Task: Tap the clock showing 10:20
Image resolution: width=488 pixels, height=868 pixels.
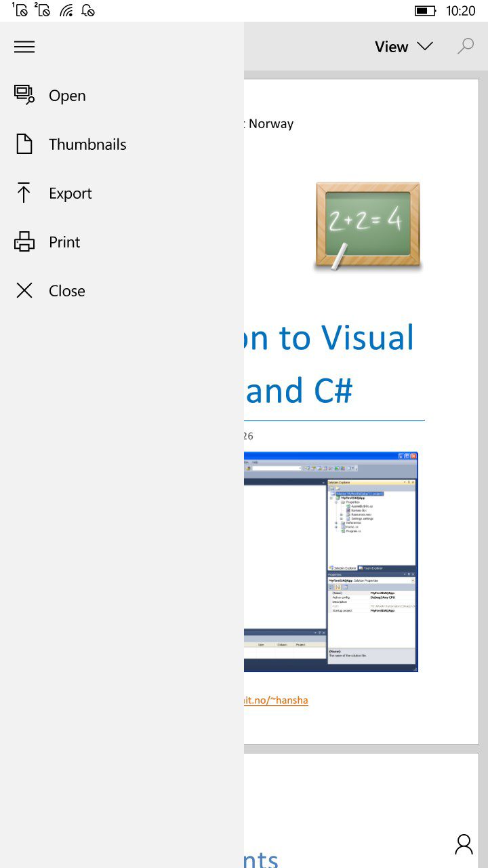Action: (461, 11)
